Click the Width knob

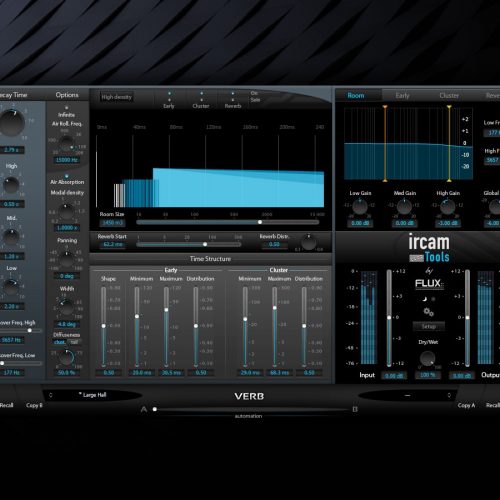point(66,308)
